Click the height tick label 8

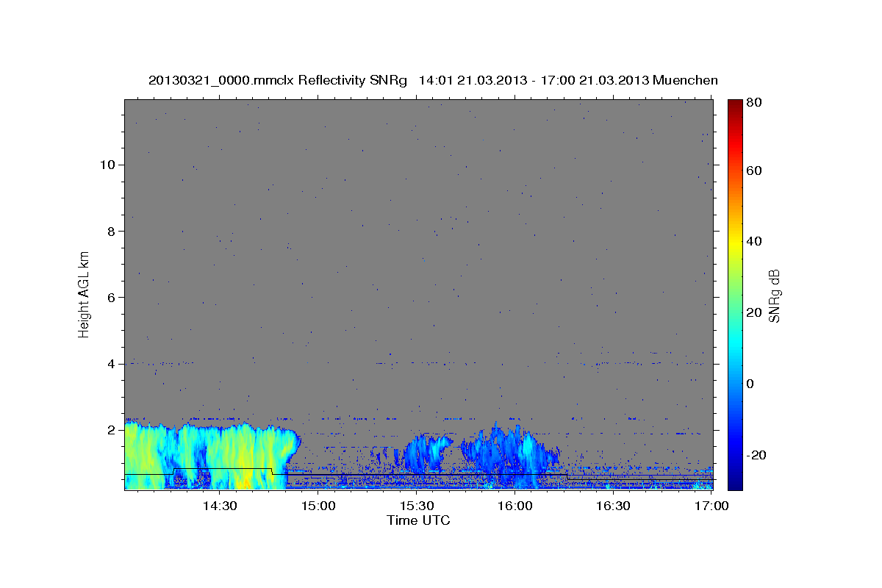click(110, 231)
